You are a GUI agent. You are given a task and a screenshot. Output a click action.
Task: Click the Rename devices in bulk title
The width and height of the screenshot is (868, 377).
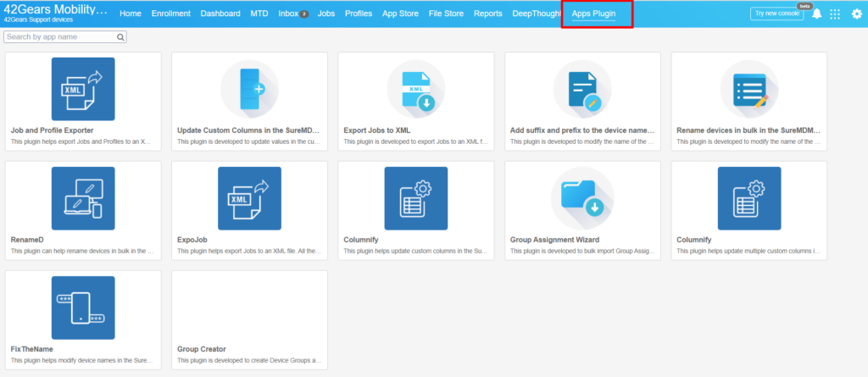pyautogui.click(x=748, y=130)
